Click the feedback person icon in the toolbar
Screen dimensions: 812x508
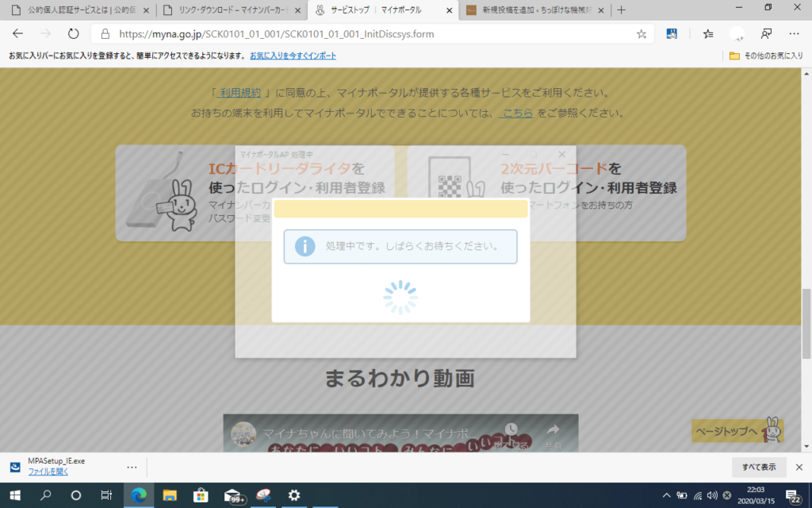click(766, 33)
